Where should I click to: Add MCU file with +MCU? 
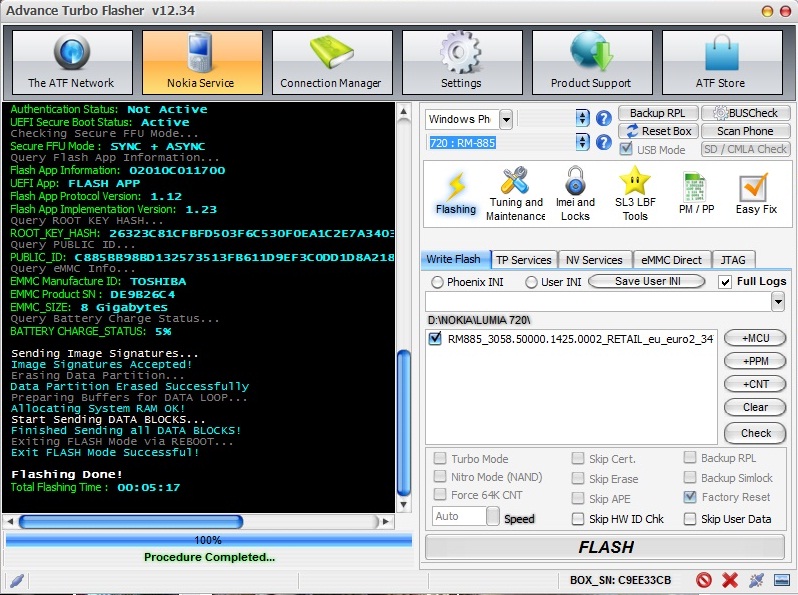coord(755,338)
